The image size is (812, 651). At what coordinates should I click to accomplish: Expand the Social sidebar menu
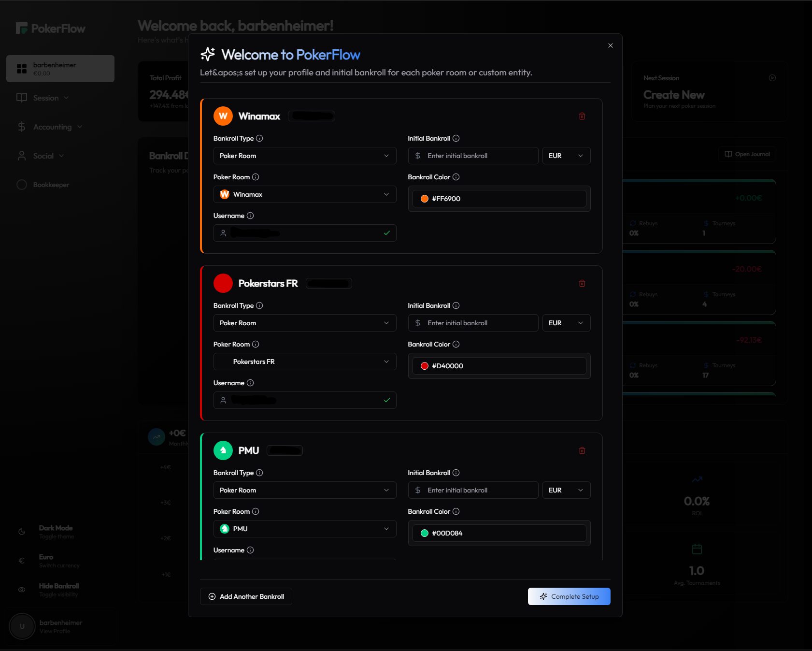(x=40, y=156)
